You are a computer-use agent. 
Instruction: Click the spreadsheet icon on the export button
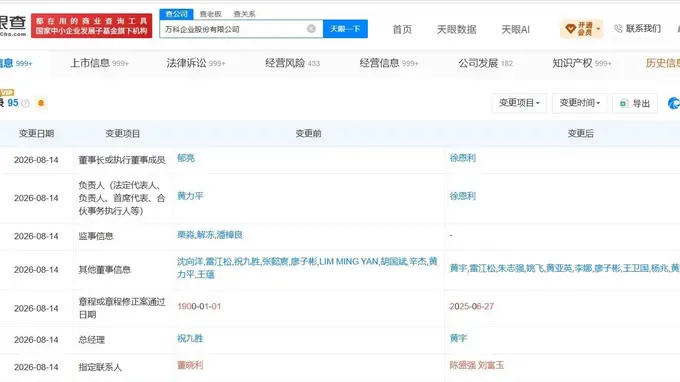pyautogui.click(x=624, y=103)
